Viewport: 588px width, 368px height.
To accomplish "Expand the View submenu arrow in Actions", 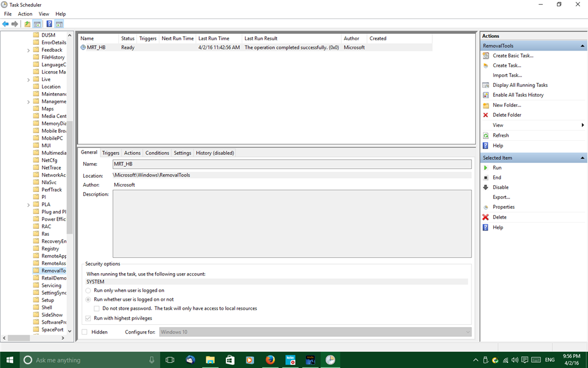I will pos(582,125).
